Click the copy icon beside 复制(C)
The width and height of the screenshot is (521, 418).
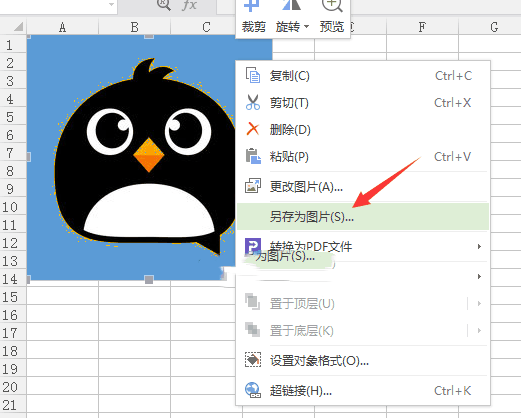tap(253, 75)
